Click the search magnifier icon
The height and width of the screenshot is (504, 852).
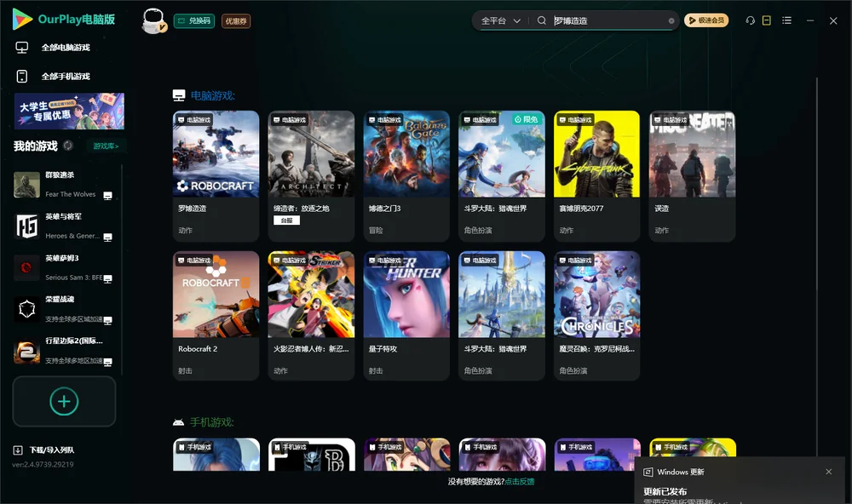(x=542, y=20)
